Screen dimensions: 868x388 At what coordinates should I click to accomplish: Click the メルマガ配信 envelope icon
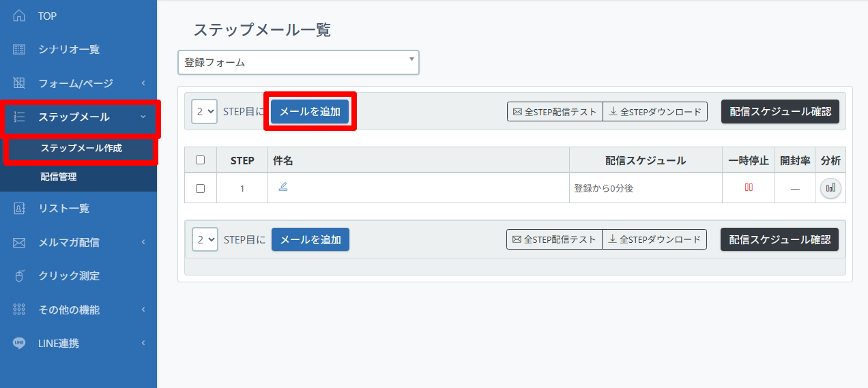(19, 242)
